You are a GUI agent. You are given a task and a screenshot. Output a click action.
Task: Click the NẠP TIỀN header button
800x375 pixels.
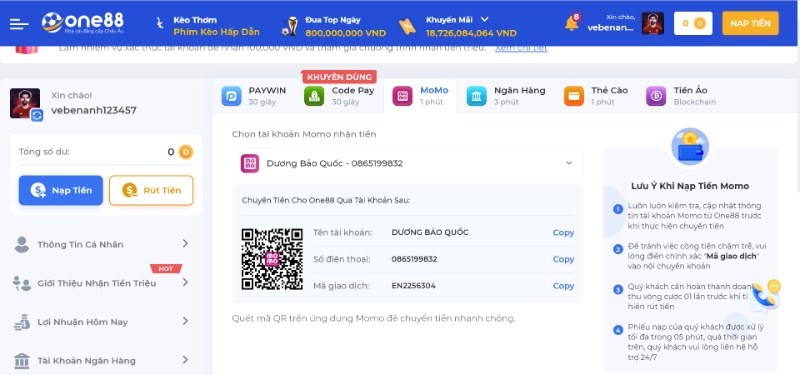click(x=750, y=23)
